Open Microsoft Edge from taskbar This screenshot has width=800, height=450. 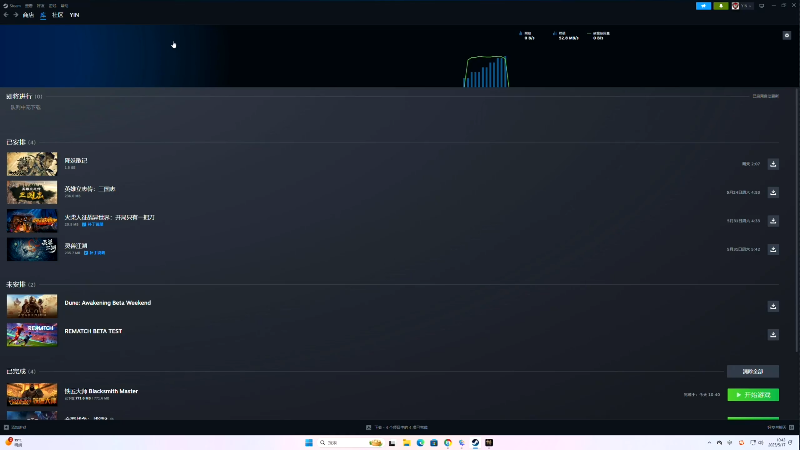pos(420,442)
